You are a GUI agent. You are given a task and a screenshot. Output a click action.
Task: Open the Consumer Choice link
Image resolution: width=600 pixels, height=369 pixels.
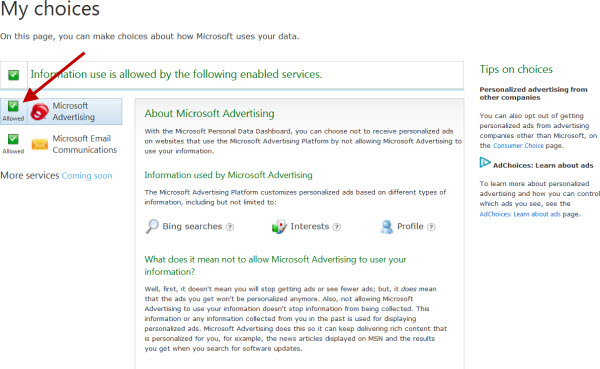tap(518, 145)
